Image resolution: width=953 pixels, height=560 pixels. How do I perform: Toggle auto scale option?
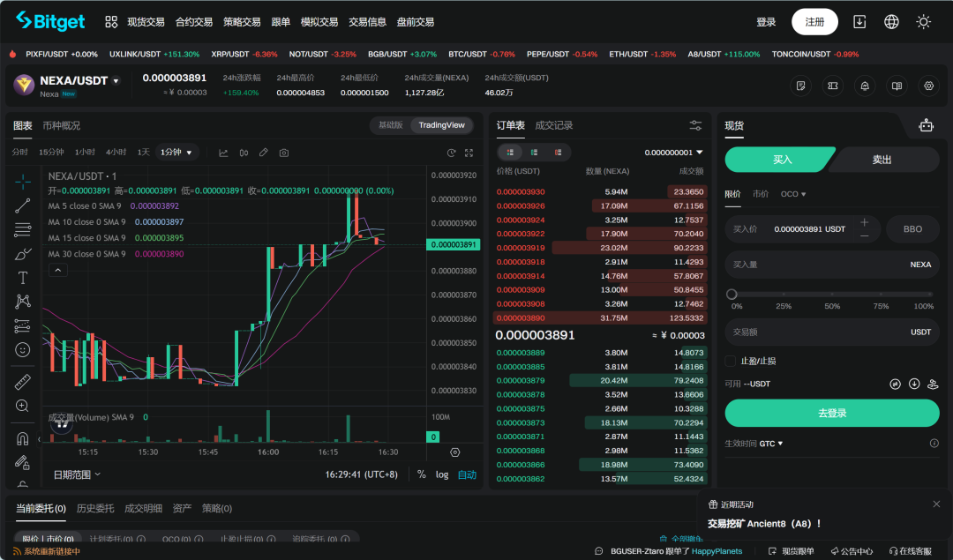pos(467,475)
